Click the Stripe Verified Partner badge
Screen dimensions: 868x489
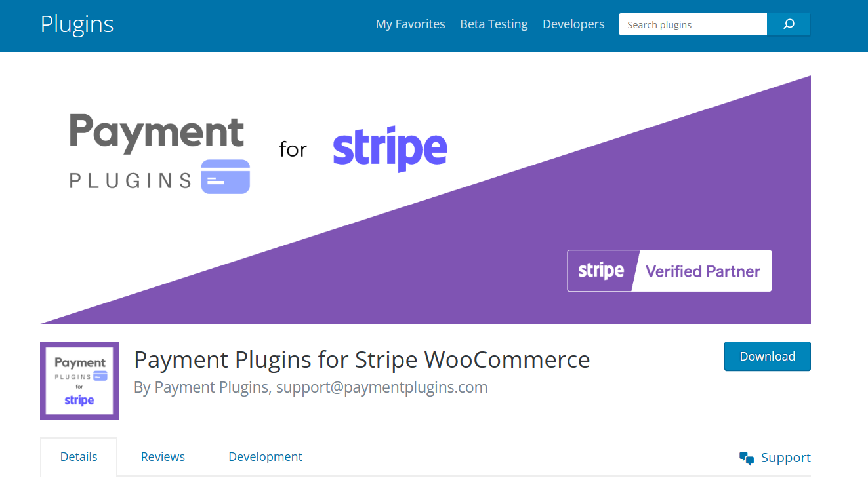[669, 271]
